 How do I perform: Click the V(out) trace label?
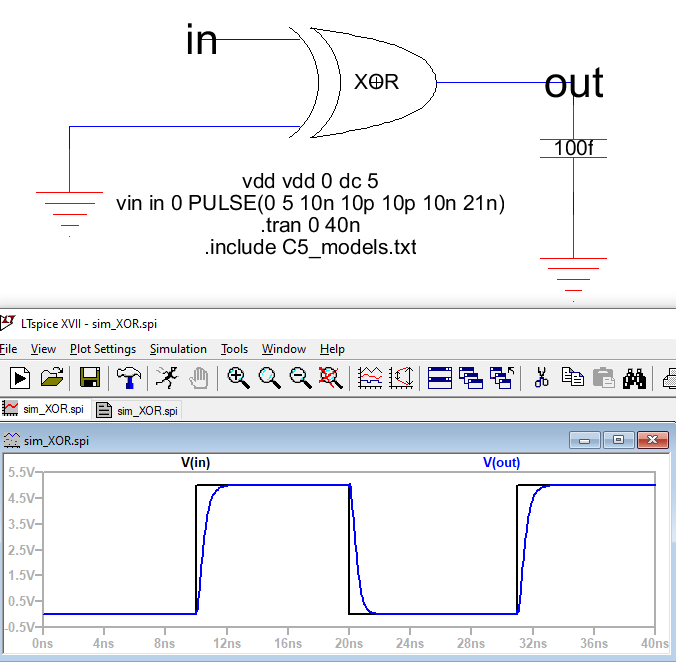point(501,463)
